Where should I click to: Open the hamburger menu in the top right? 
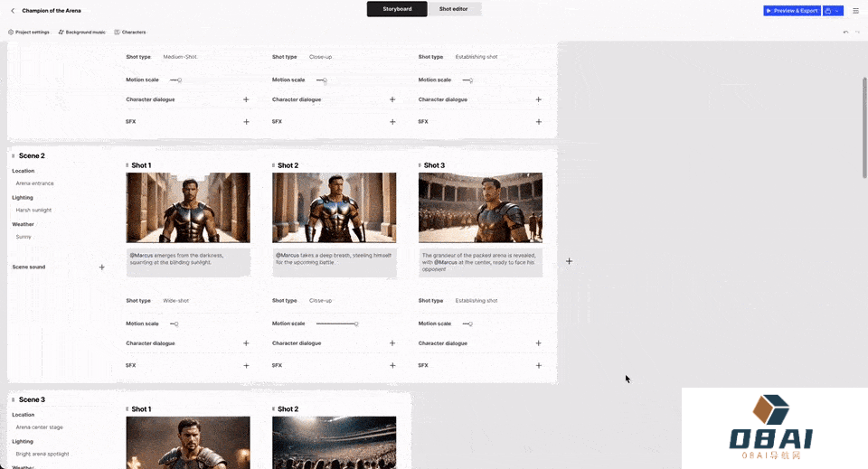click(855, 11)
